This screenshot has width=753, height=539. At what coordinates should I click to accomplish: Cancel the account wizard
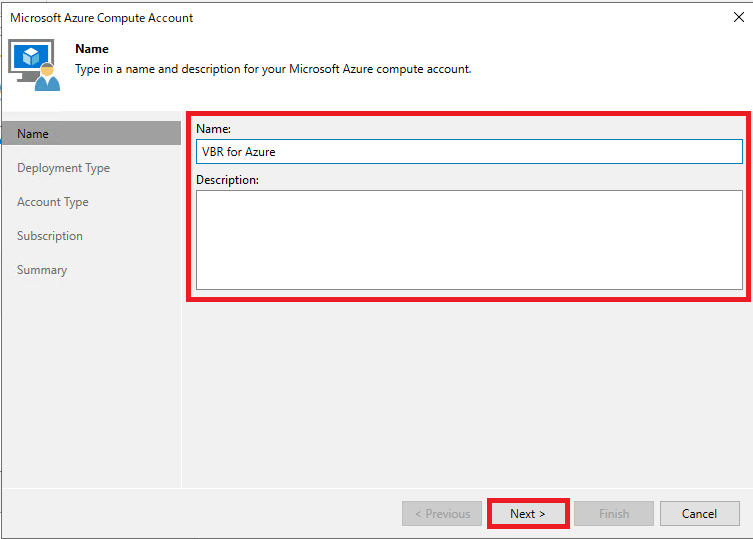(x=699, y=514)
